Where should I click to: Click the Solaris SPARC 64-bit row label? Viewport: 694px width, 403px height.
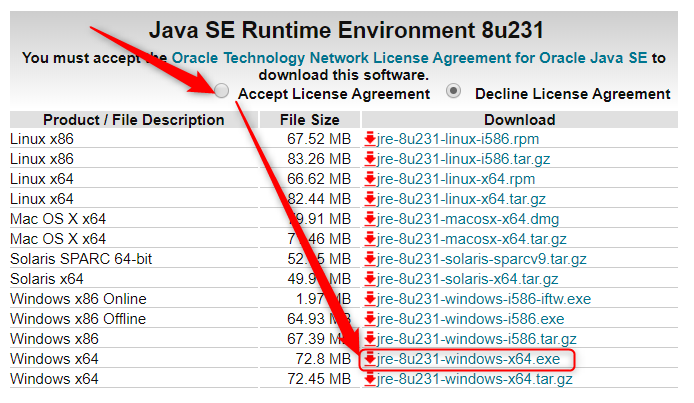[x=81, y=259]
